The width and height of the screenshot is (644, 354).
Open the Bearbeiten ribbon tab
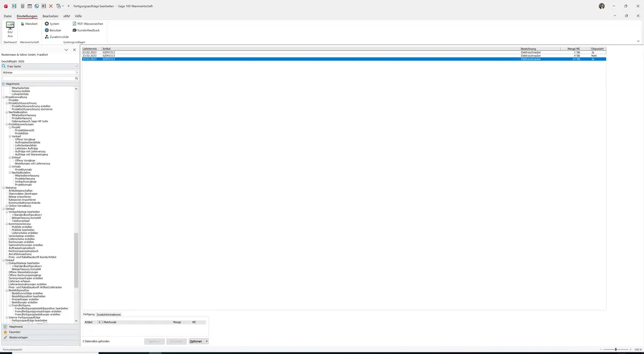pyautogui.click(x=50, y=16)
